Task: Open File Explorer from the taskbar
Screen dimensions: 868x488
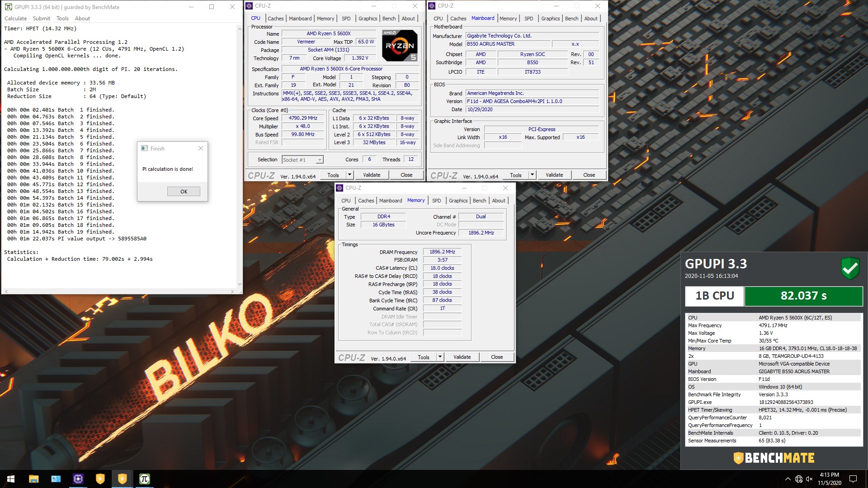Action: click(33, 479)
